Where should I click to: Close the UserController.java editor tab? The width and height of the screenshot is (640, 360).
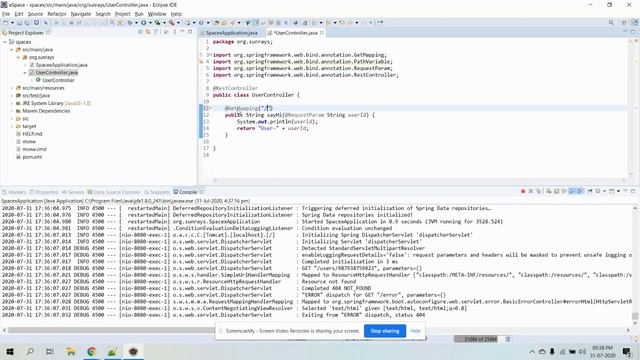click(x=322, y=32)
